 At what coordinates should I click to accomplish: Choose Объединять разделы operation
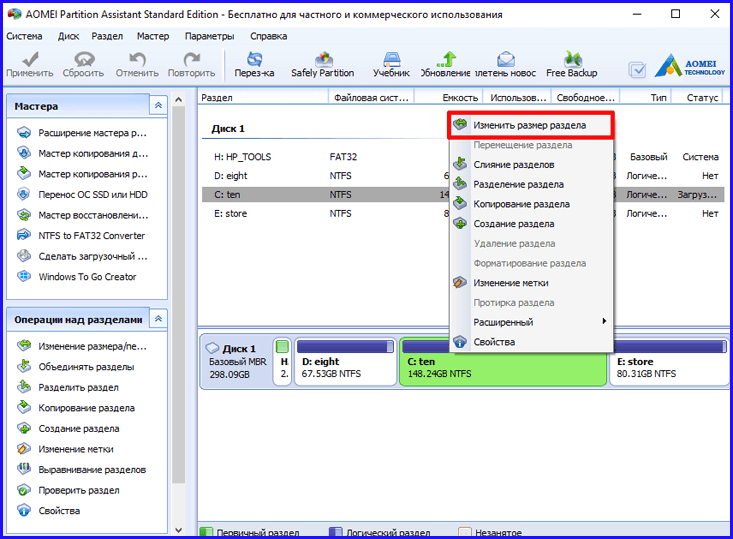(x=86, y=367)
